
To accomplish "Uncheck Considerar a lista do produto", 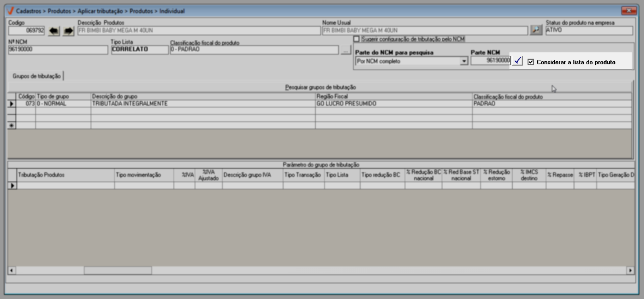I will tap(531, 62).
